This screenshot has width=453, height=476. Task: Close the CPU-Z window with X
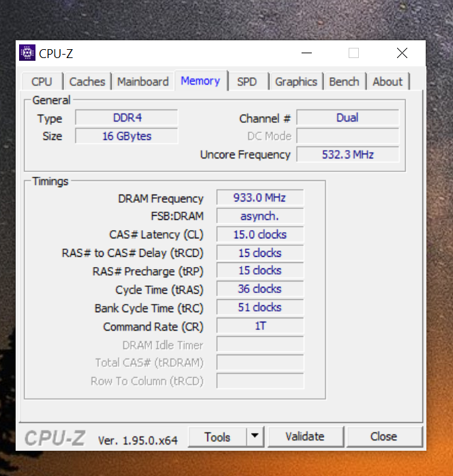click(402, 53)
